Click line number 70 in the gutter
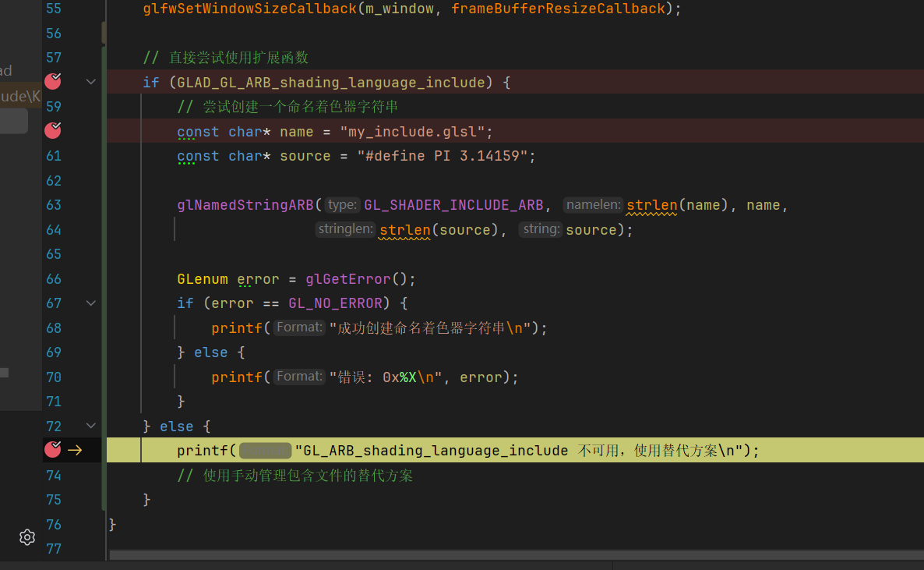Screen dimensions: 924x570 pos(54,377)
